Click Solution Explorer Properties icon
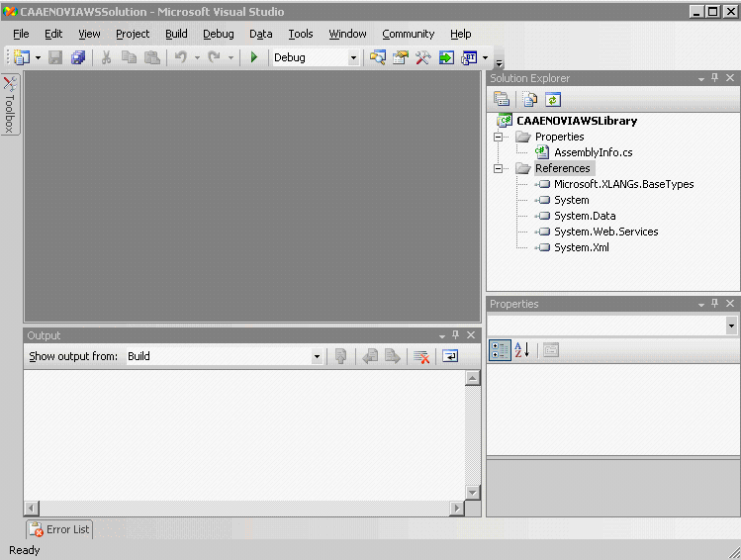Viewport: 741px width, 560px height. [x=502, y=99]
